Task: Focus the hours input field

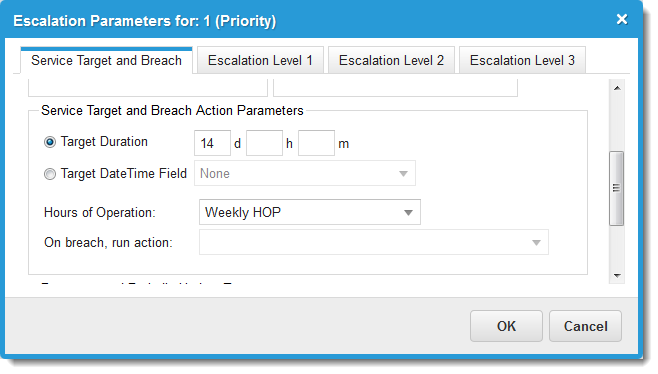Action: click(264, 143)
